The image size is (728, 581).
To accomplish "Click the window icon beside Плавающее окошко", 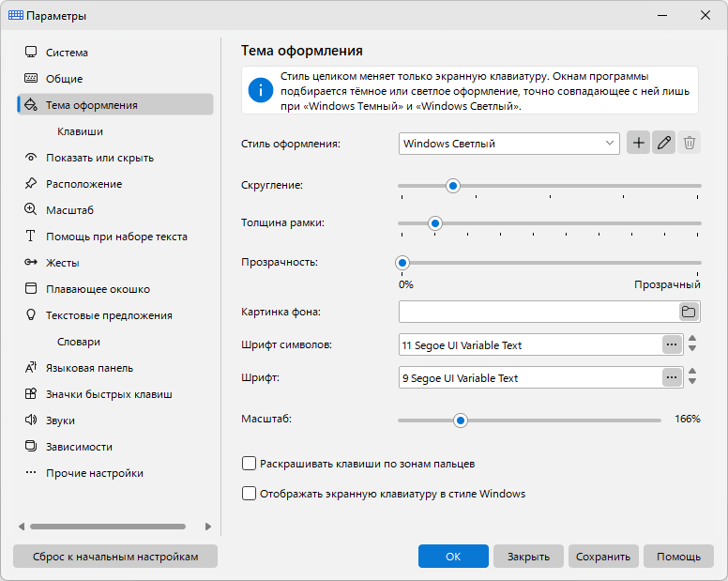I will [31, 288].
